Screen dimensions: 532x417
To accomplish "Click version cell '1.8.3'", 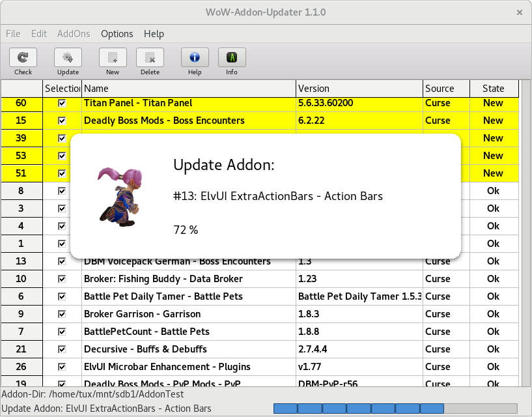I will coord(359,314).
